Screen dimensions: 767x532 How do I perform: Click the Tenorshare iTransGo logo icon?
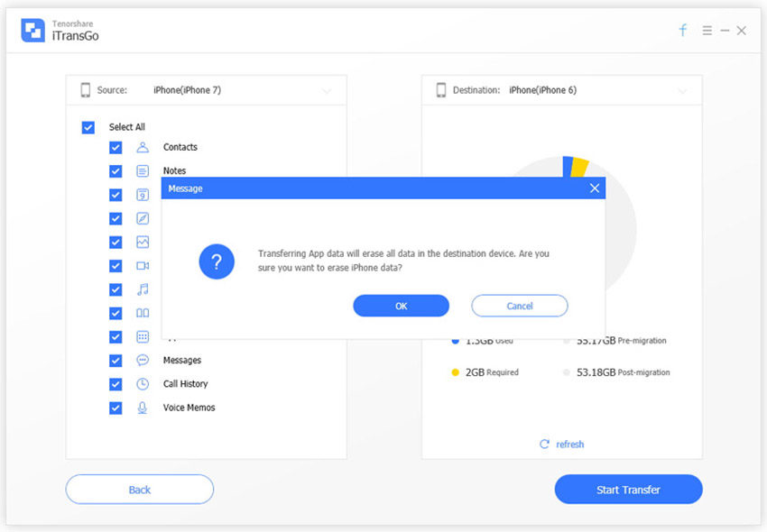32,31
